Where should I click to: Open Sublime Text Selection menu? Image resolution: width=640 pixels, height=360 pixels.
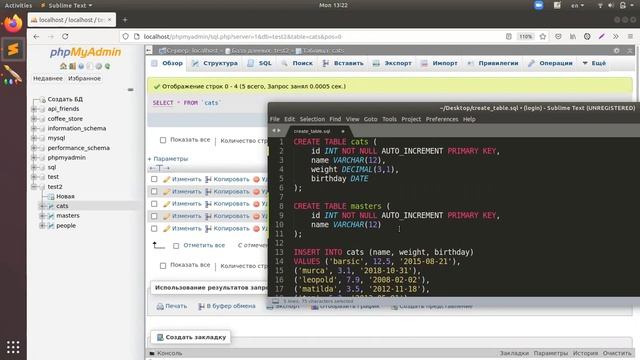click(312, 119)
